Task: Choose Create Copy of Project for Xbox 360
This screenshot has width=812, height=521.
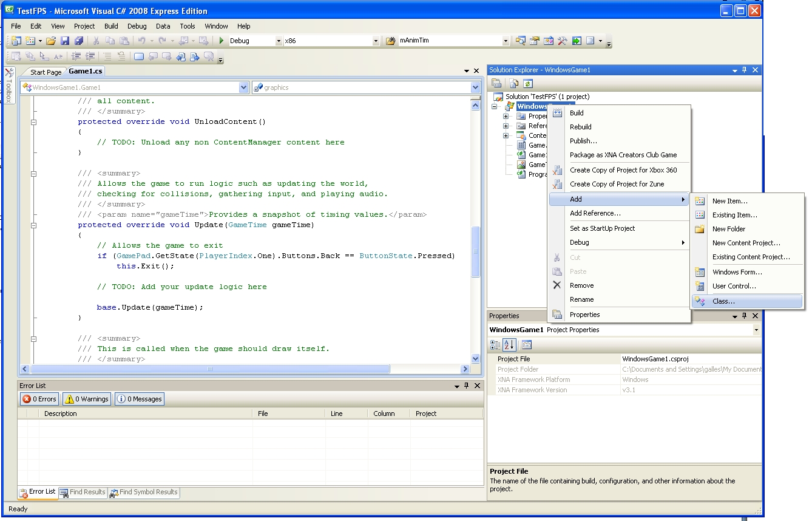Action: [x=619, y=170]
